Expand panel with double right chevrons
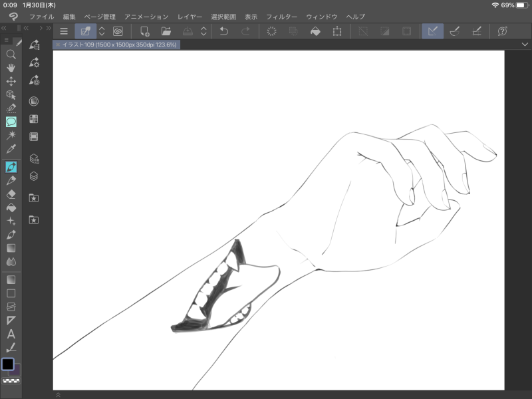This screenshot has width=532, height=399. click(x=49, y=28)
